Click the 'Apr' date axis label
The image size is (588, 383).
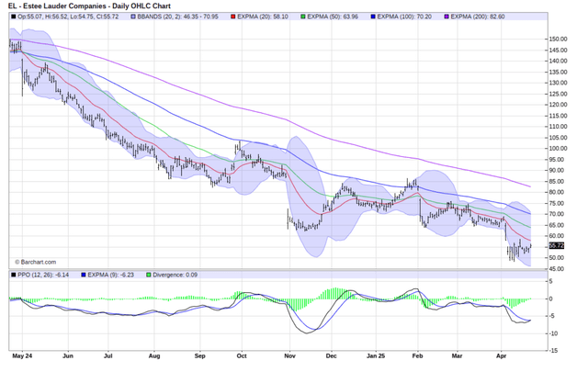pos(502,356)
